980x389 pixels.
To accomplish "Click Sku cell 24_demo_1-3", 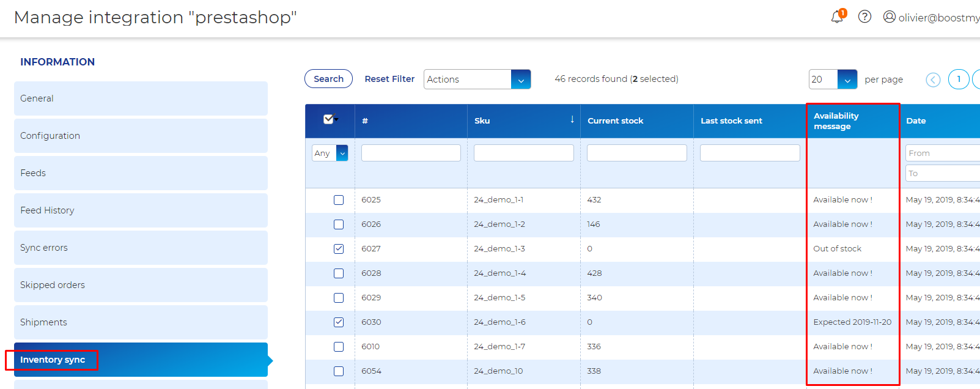I will tap(499, 249).
